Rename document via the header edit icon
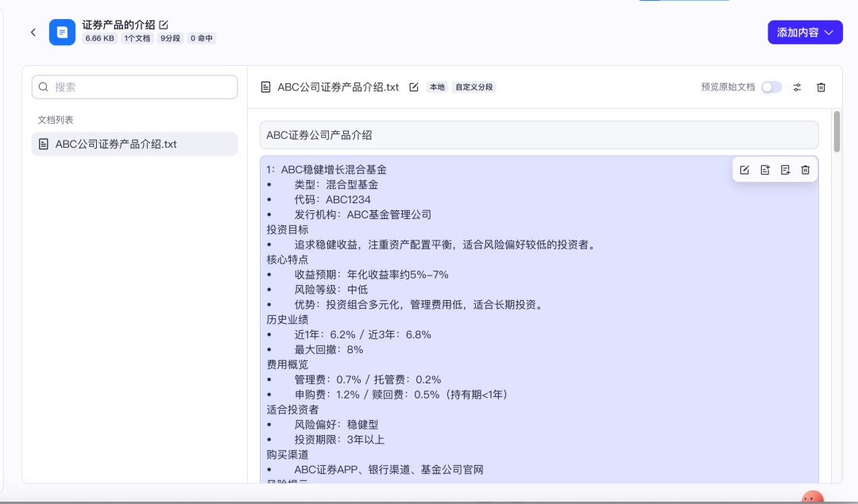858x504 pixels. point(414,87)
